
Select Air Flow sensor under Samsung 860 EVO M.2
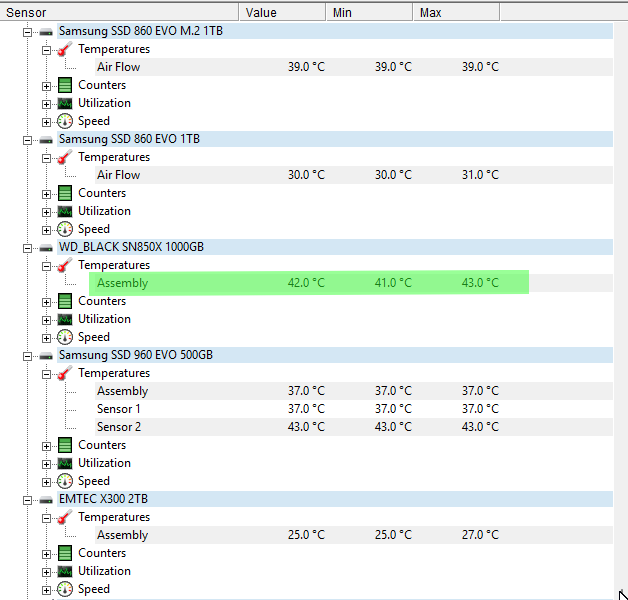(354, 67)
